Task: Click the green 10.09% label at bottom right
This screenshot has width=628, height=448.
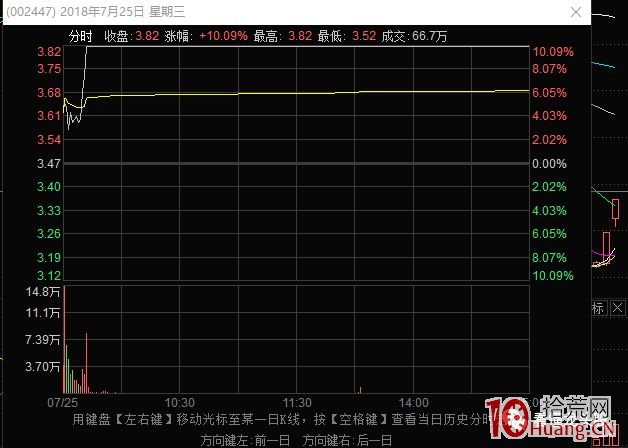Action: pyautogui.click(x=553, y=275)
